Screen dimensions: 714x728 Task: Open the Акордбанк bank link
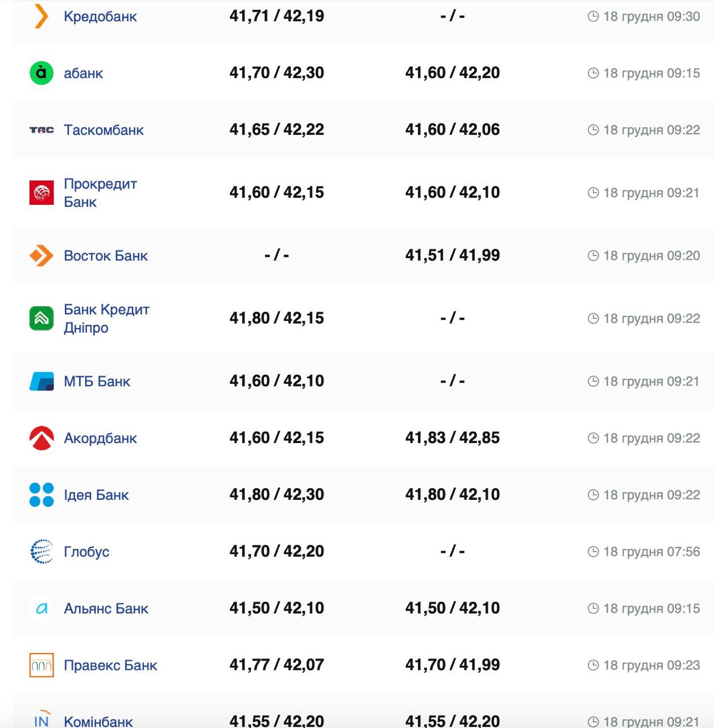point(100,439)
